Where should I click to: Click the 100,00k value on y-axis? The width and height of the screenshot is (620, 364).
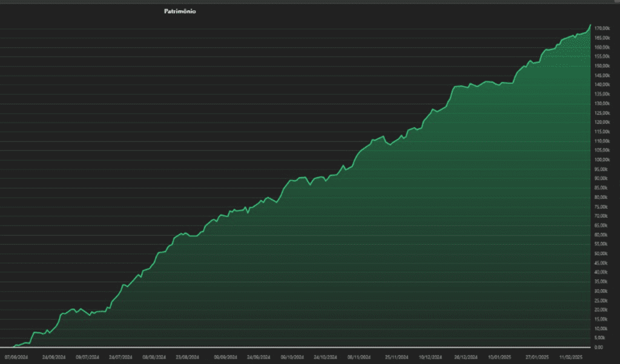602,160
